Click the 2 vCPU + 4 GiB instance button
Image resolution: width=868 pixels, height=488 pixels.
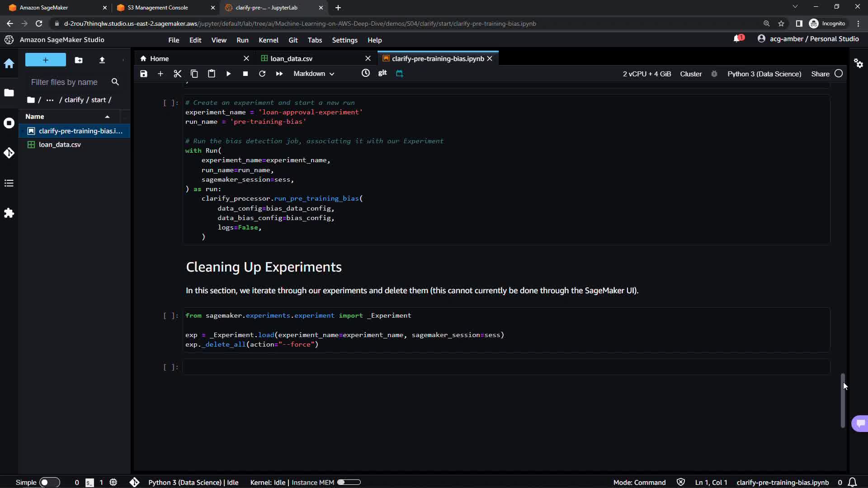(646, 74)
